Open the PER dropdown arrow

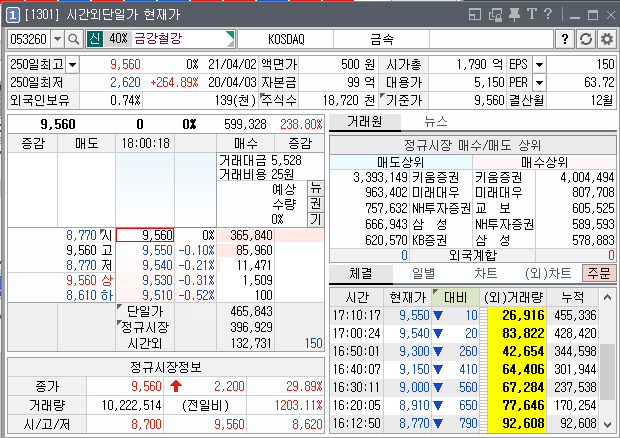click(540, 82)
